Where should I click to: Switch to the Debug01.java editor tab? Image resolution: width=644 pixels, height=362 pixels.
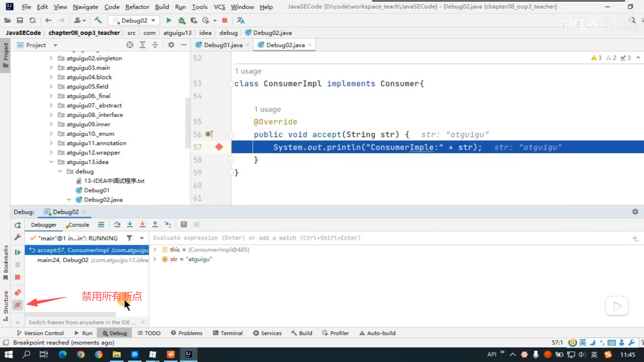coord(223,45)
